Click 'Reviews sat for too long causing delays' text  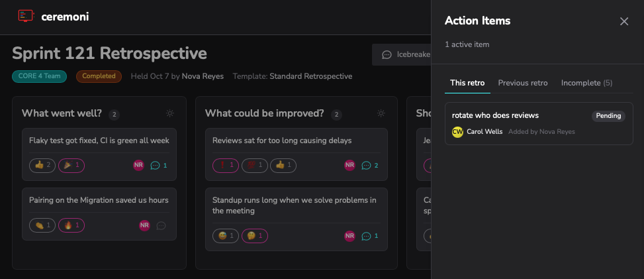click(282, 140)
